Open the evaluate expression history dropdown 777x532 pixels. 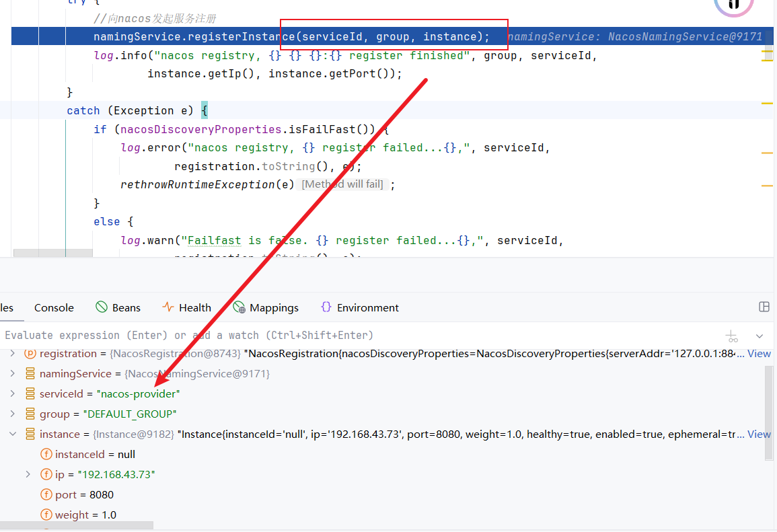pos(760,336)
